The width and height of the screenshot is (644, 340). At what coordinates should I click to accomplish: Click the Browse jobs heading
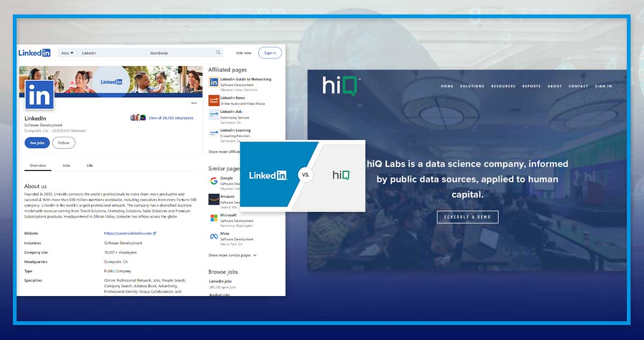(223, 272)
